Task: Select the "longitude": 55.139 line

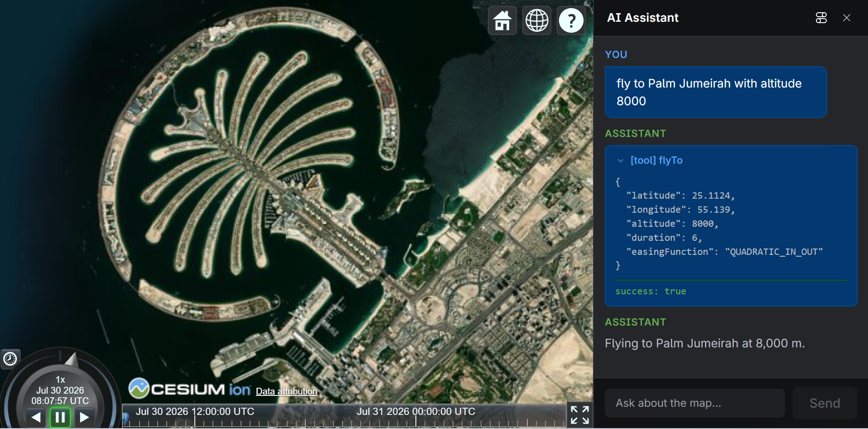Action: (x=680, y=210)
